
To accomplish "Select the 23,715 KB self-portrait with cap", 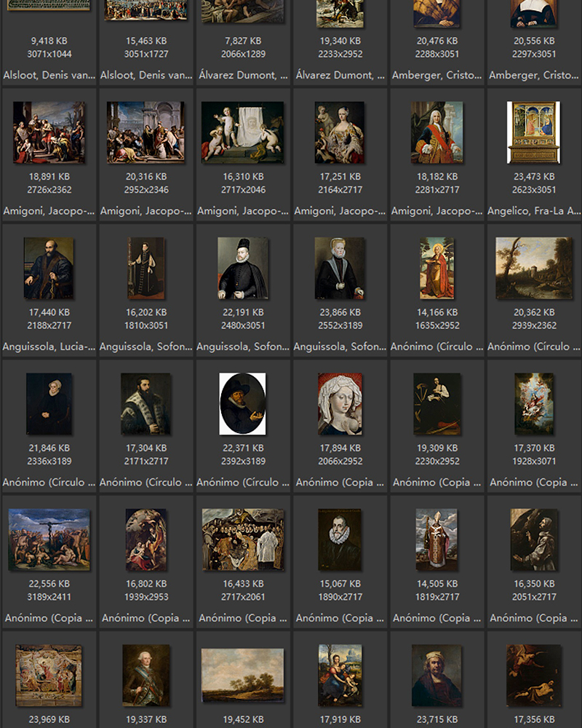I will 436,675.
